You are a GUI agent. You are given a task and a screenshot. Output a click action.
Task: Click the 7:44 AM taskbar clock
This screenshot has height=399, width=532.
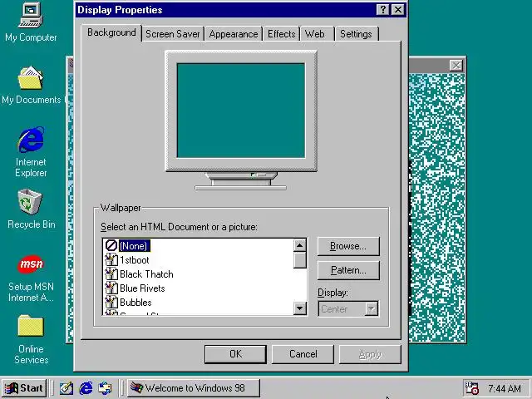(x=505, y=388)
